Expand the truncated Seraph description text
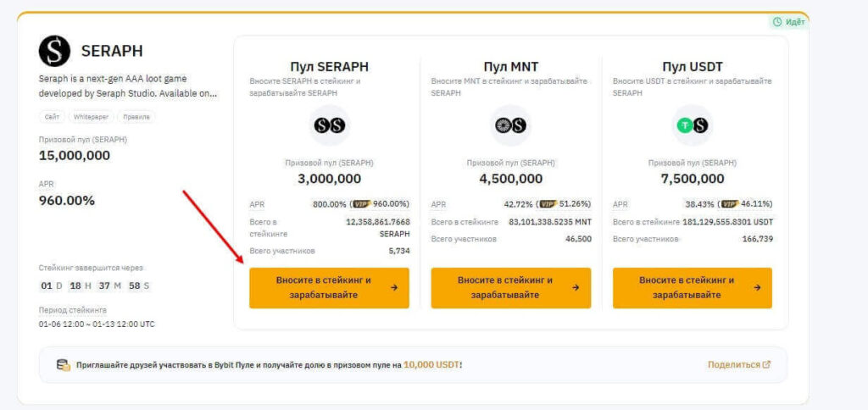Screen dimensions: 868x410 pos(127,86)
